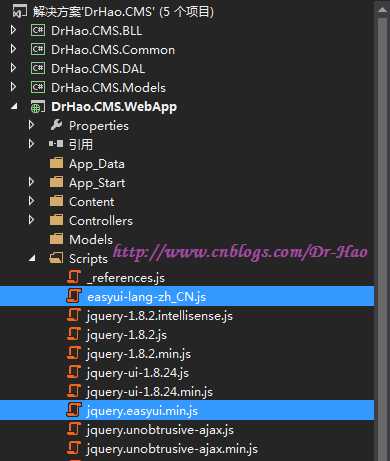Click the App_Start folder icon
The width and height of the screenshot is (390, 461).
tap(56, 182)
